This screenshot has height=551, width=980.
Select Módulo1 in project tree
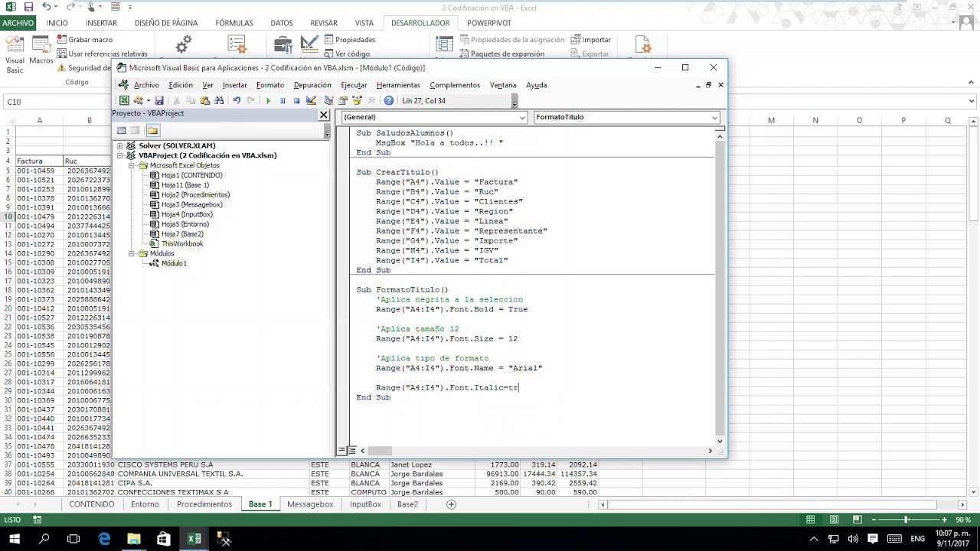pos(174,263)
